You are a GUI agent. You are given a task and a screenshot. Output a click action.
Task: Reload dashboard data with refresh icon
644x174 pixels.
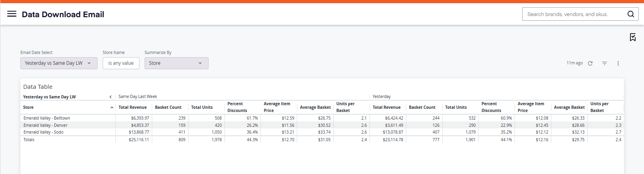(x=590, y=63)
